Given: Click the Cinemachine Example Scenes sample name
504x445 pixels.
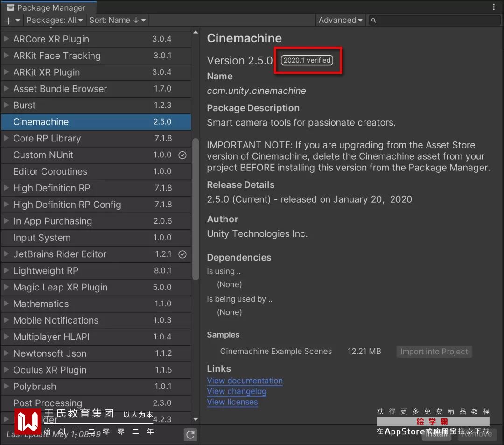Looking at the screenshot, I should click(276, 351).
